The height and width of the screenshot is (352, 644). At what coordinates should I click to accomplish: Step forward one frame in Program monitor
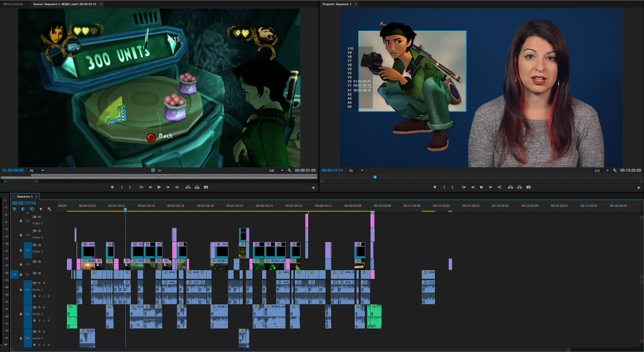coord(491,187)
